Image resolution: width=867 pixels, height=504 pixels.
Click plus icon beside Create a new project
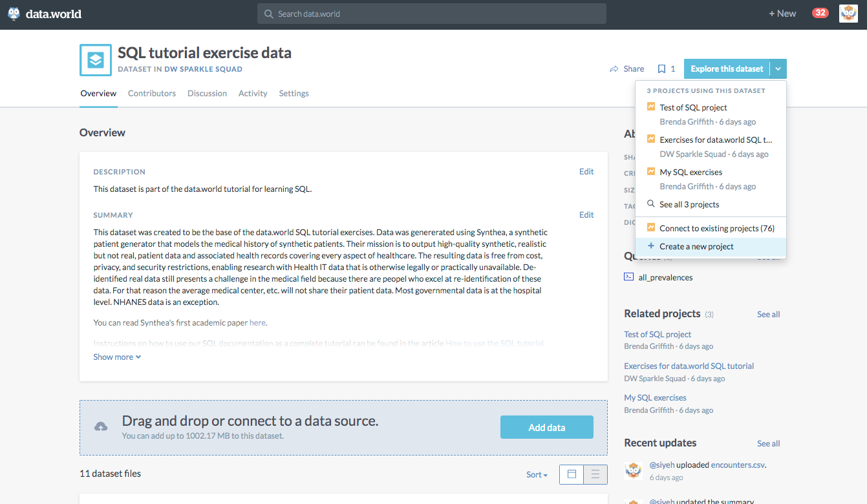[651, 246]
